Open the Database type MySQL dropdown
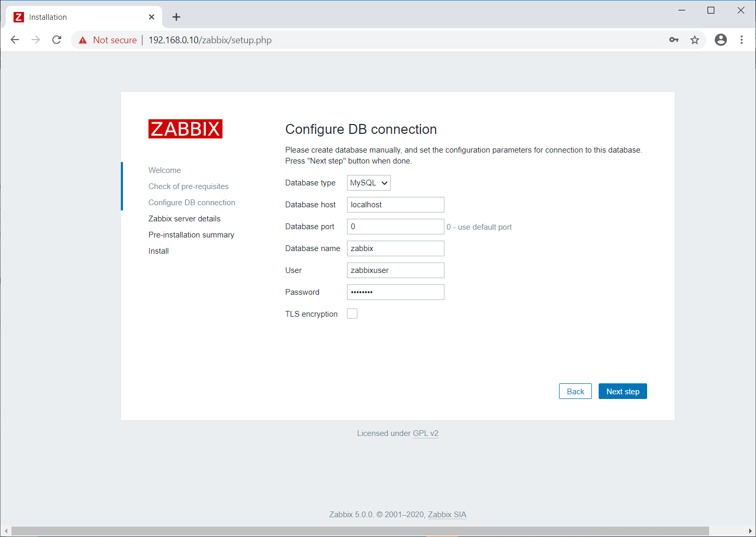This screenshot has width=756, height=537. pos(369,183)
